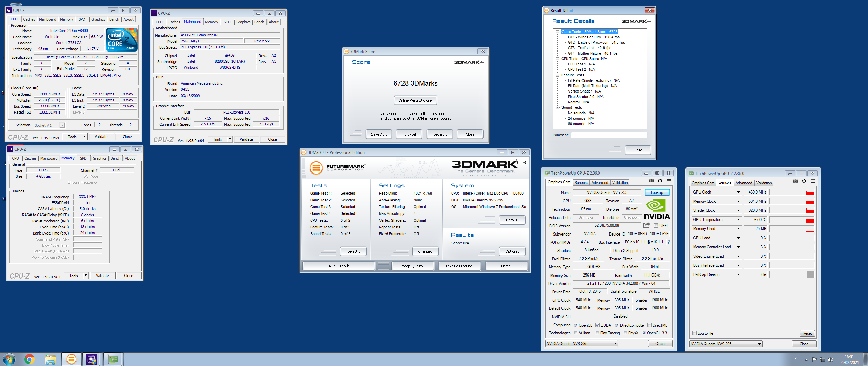This screenshot has width=868, height=366.
Task: Click Lookup button in GPU-Z
Action: [657, 192]
